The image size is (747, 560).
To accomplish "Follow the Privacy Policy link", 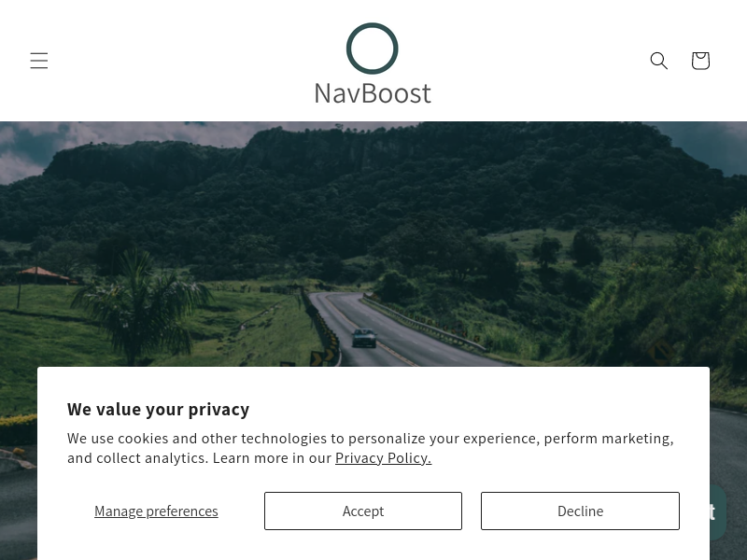I will tap(384, 457).
